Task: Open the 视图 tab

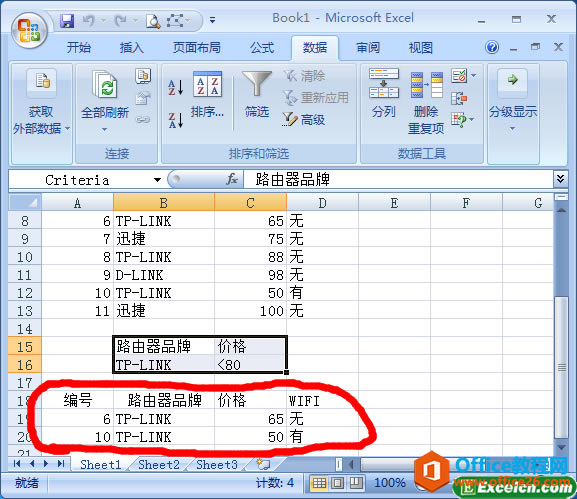Action: (421, 47)
